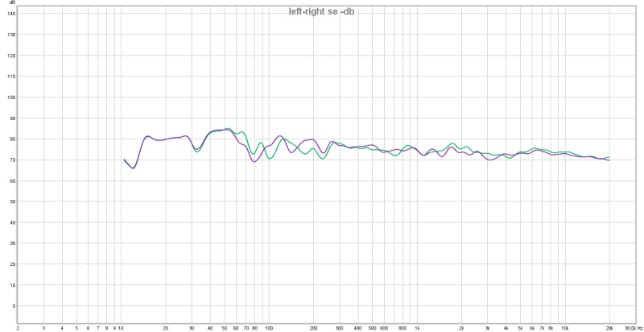Click the 1k label on the frequency axis
The height and width of the screenshot is (332, 644).
pos(417,329)
